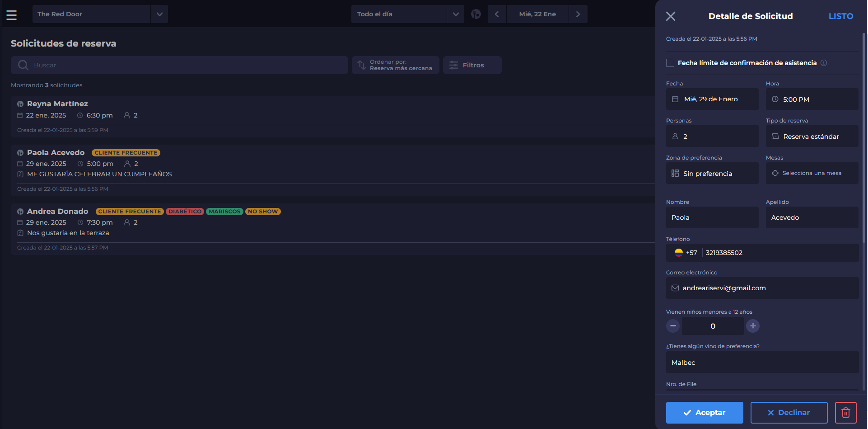Go to the next day arrow
The width and height of the screenshot is (868, 429).
(x=578, y=14)
